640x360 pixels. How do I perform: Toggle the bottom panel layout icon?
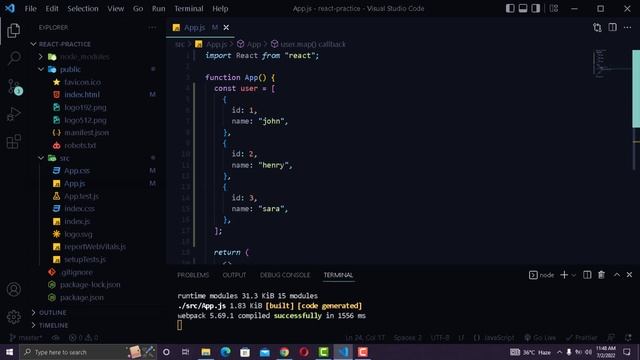523,8
